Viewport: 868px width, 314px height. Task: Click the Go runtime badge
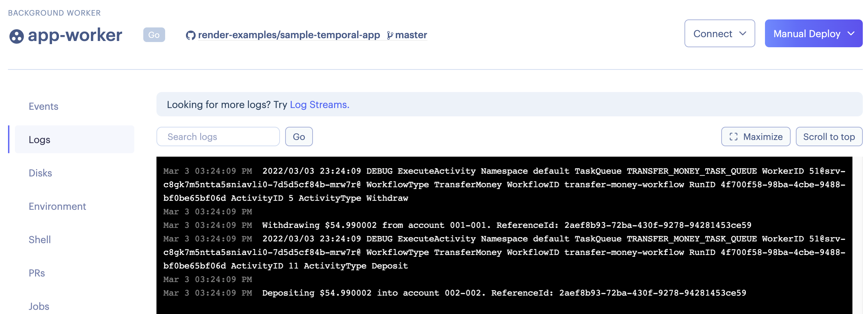point(154,35)
